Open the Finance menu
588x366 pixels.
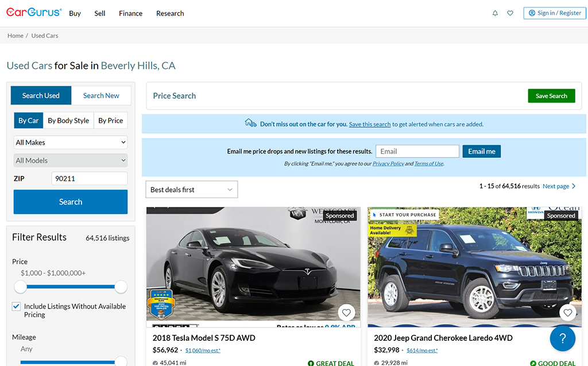pos(130,14)
